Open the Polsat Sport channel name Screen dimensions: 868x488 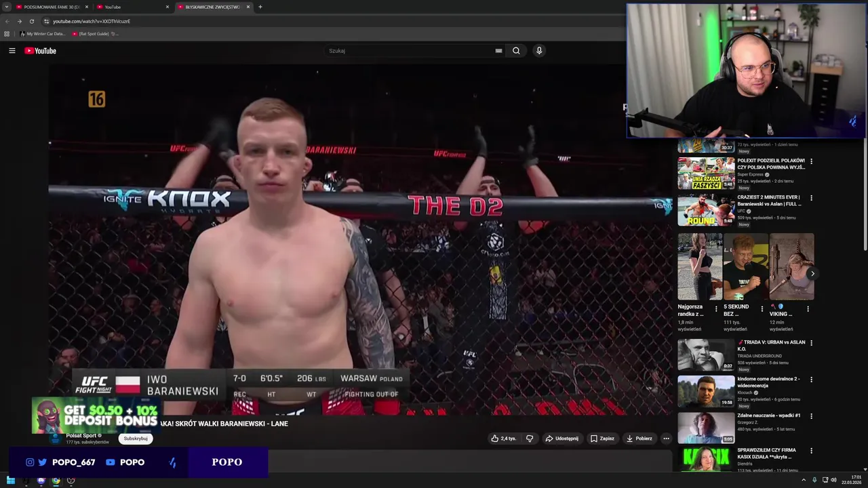click(81, 436)
